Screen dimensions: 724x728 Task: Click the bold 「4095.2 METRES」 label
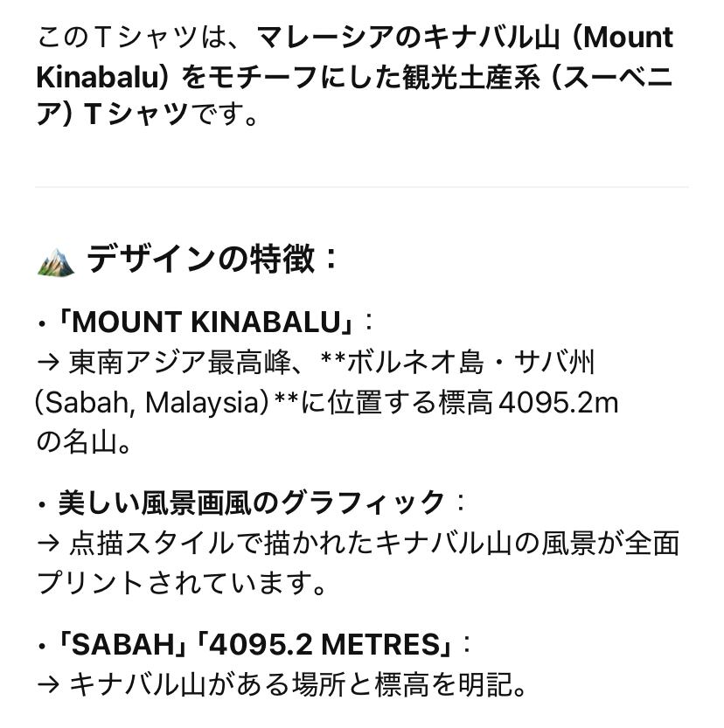329,646
